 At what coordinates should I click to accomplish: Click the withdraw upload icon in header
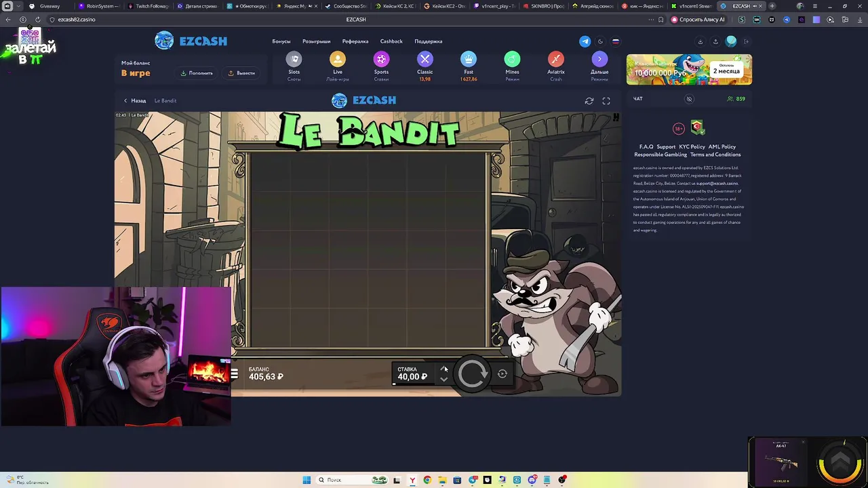[x=715, y=41]
